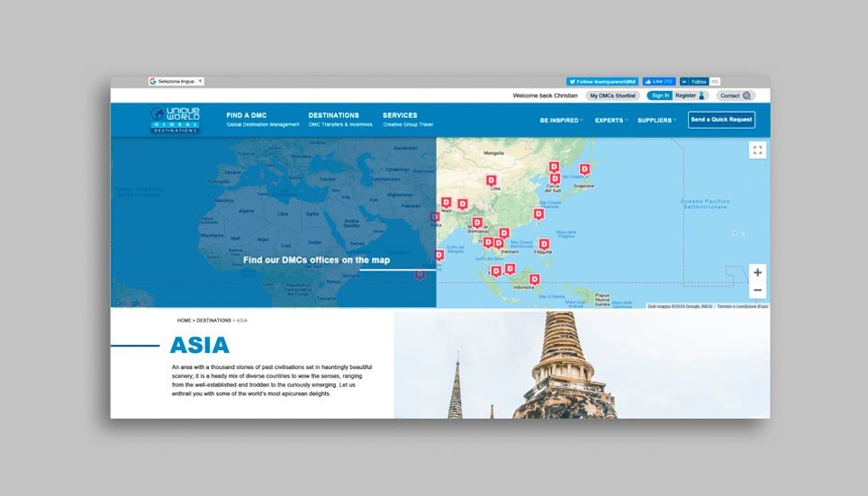Click the Mongolia label on the map
868x496 pixels.
[493, 153]
